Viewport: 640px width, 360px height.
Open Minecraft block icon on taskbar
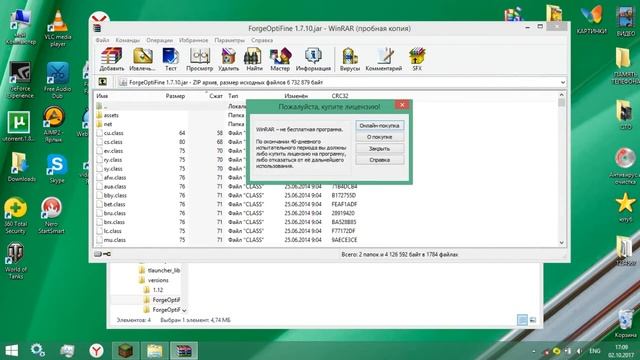[x=125, y=350]
